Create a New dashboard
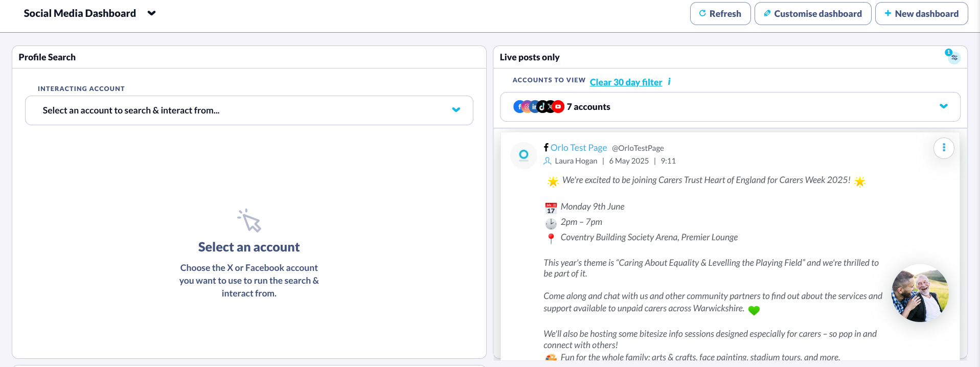This screenshot has width=980, height=367. [x=921, y=14]
